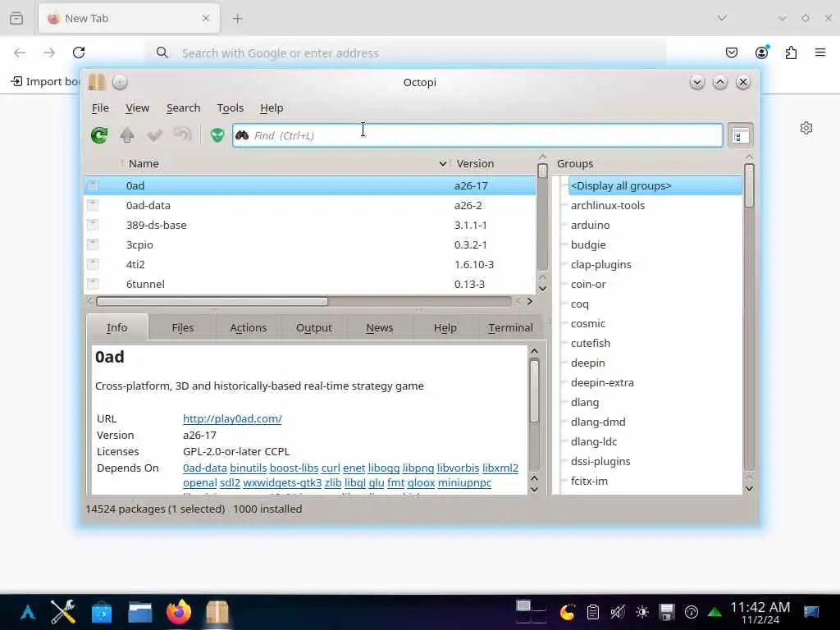
Task: Switch to the Terminal tab
Action: click(510, 327)
